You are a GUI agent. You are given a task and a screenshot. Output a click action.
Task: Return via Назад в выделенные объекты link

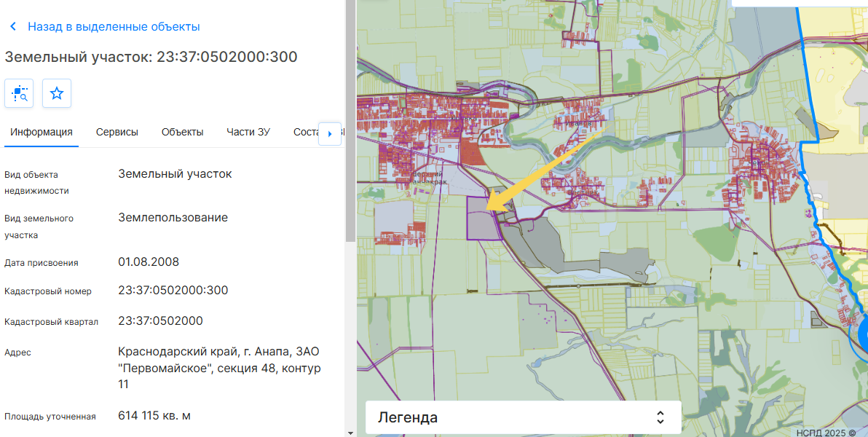(114, 27)
